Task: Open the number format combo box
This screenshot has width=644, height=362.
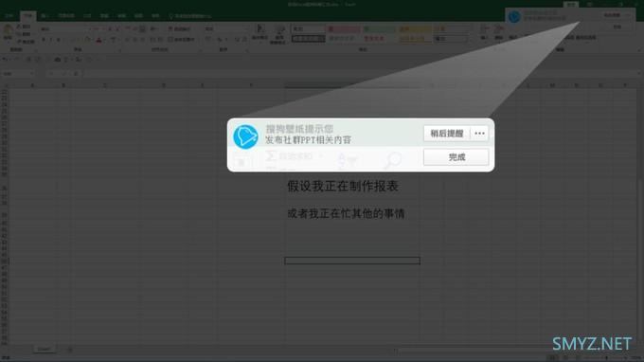Action: [x=226, y=28]
